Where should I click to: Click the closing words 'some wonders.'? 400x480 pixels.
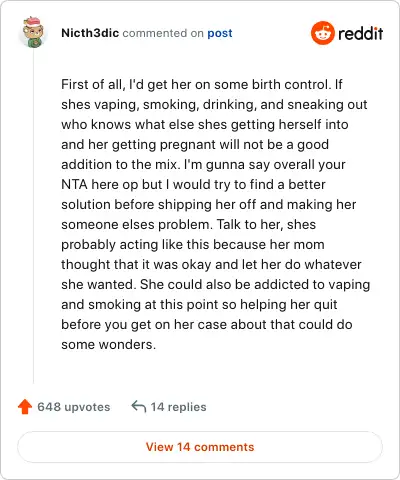tap(109, 344)
